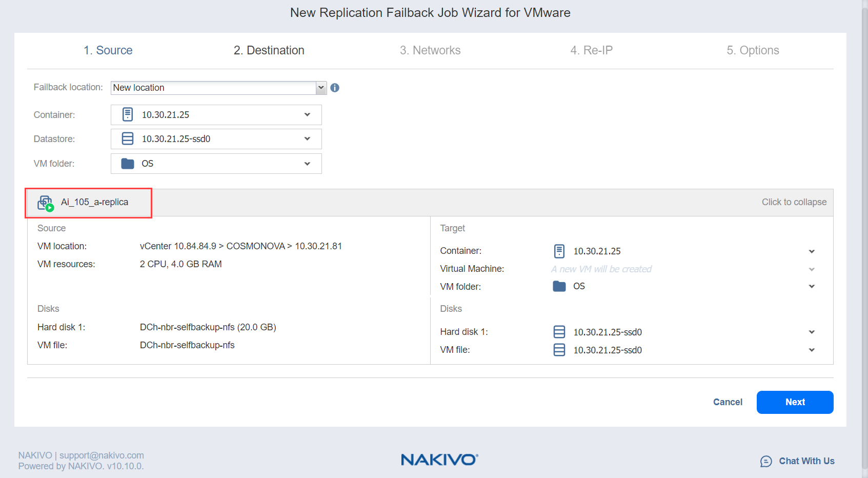868x478 pixels.
Task: Collapse the VM details via Click to collapse
Action: pyautogui.click(x=794, y=202)
